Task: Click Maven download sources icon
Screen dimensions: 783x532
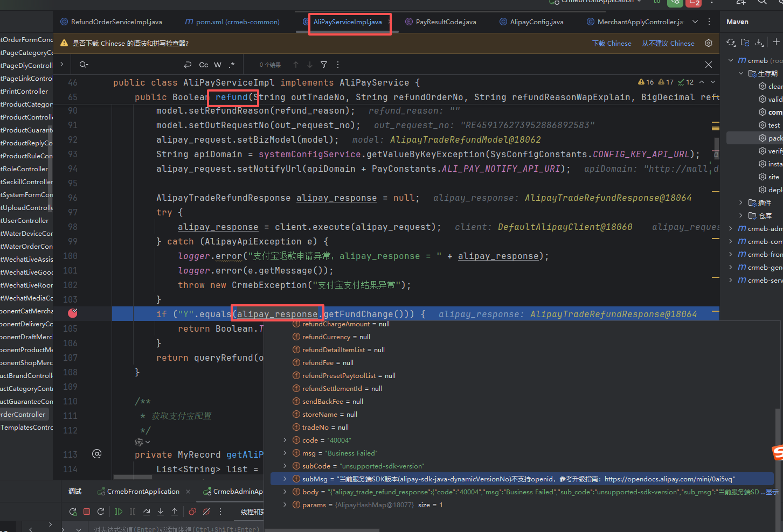Action: (759, 43)
